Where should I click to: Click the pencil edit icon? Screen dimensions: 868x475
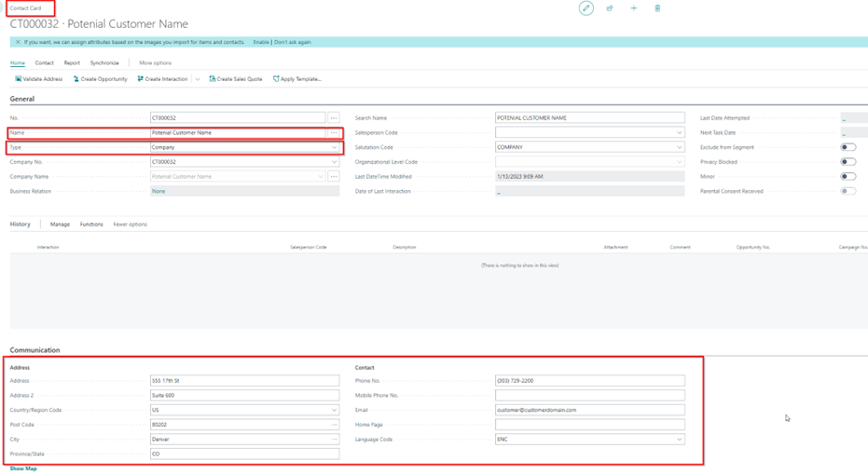click(586, 8)
